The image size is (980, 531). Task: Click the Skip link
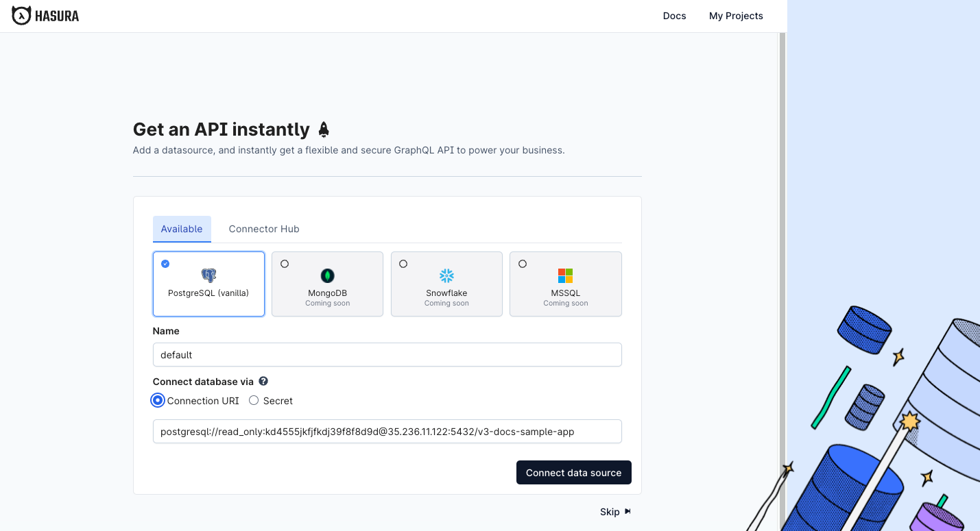(x=610, y=512)
